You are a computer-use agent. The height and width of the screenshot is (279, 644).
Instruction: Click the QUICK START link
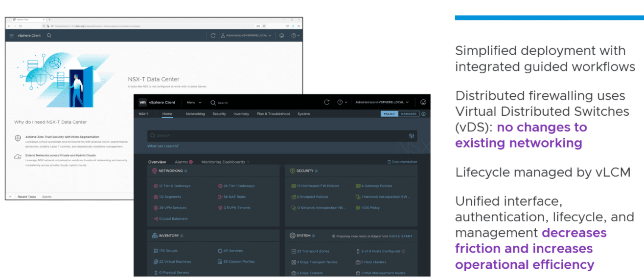(401, 236)
